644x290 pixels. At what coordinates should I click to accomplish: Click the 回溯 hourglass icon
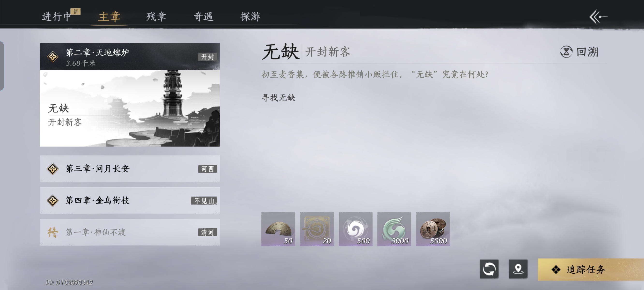[x=566, y=52]
